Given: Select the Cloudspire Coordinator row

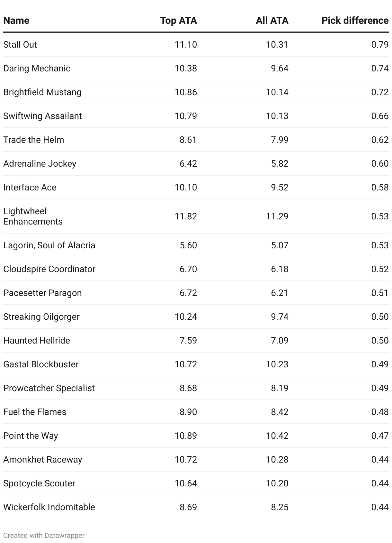Looking at the screenshot, I should 196,269.
